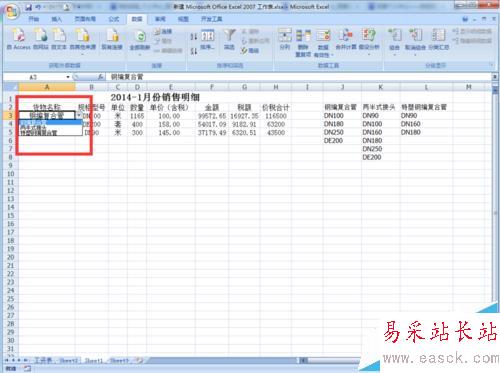Click the Insert Function fx icon
The height and width of the screenshot is (373, 500).
click(100, 77)
